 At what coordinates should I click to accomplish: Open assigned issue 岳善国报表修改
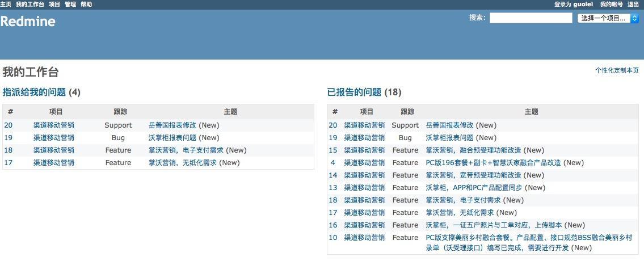click(172, 125)
